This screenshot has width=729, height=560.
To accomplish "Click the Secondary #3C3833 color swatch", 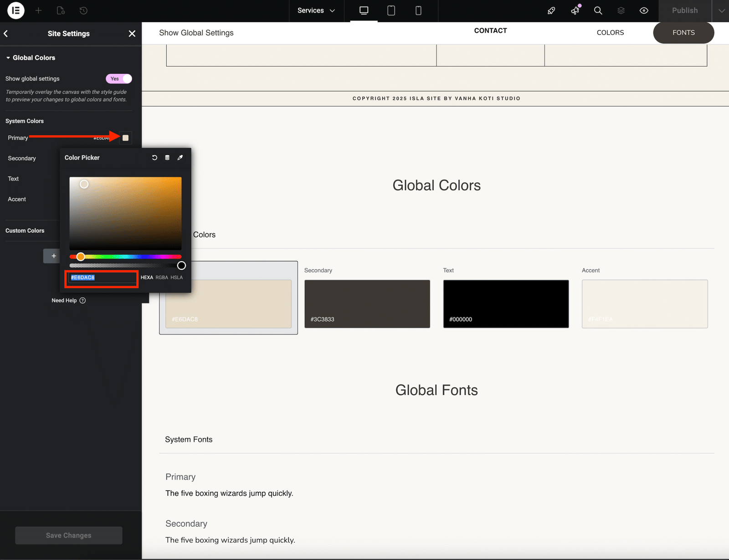I will [367, 303].
